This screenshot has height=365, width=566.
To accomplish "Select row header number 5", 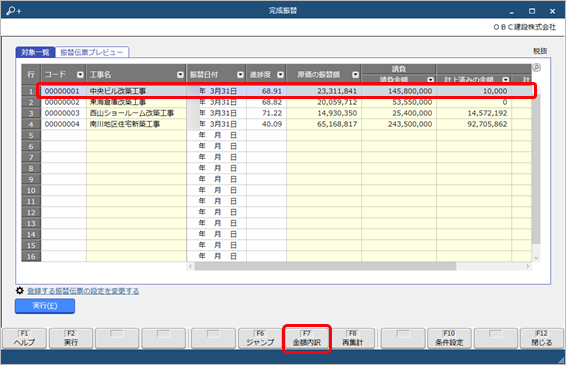I will (x=31, y=135).
